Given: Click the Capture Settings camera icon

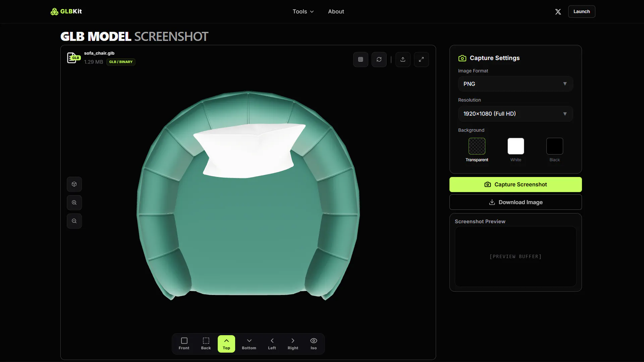Looking at the screenshot, I should click(462, 58).
